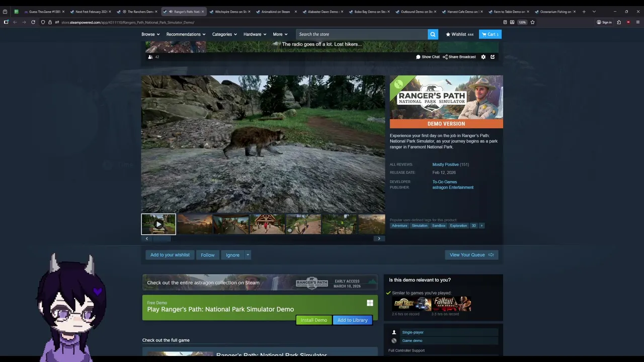Switch to Animalkind on Steam tab
Image resolution: width=644 pixels, height=362 pixels.
click(275, 12)
